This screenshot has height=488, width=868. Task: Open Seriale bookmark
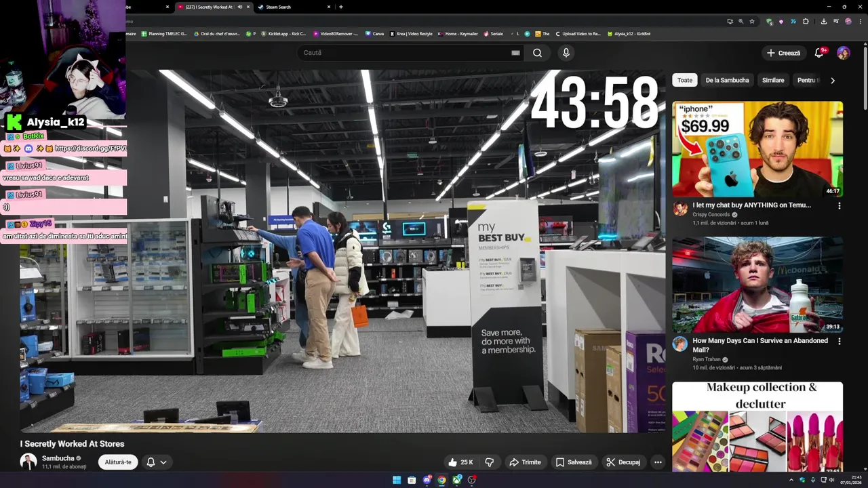[493, 33]
